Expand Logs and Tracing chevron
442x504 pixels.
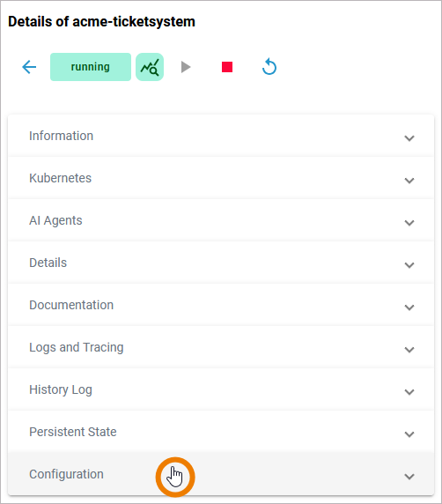pyautogui.click(x=409, y=350)
